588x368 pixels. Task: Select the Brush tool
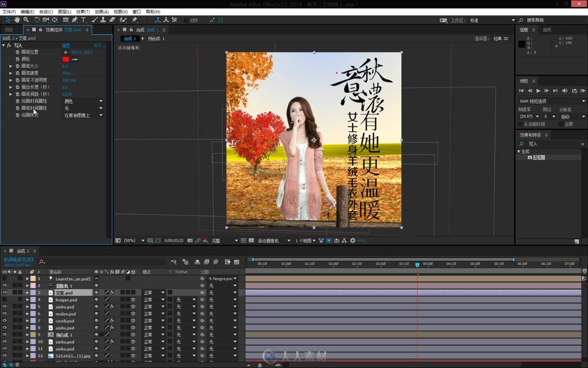click(x=94, y=20)
